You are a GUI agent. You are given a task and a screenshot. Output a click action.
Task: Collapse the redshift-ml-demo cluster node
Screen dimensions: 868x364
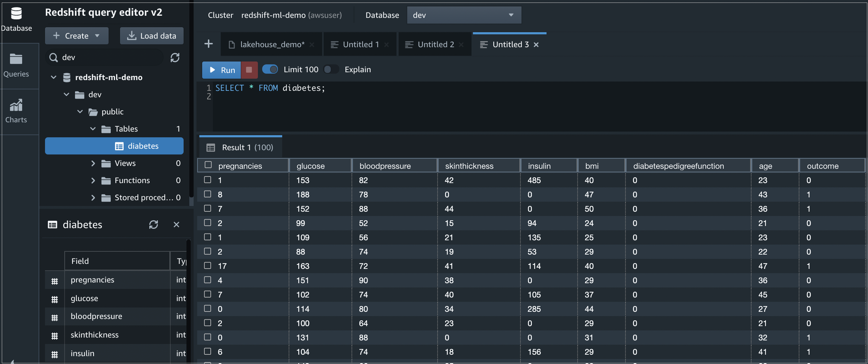54,77
